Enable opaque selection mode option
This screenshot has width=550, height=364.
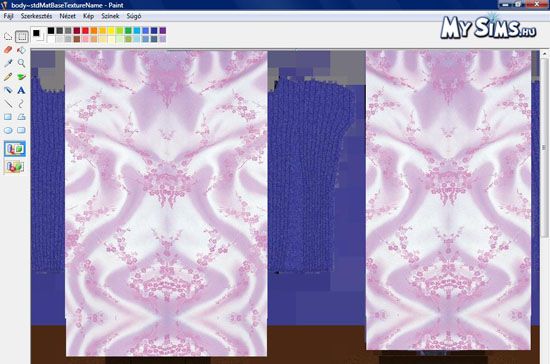(x=15, y=149)
